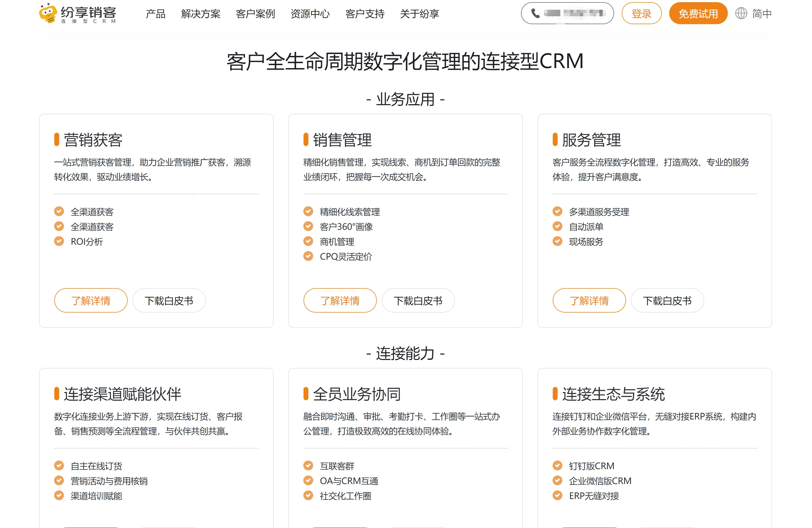Click the 免费试用 button
Screen dimensions: 812x528
(698, 13)
